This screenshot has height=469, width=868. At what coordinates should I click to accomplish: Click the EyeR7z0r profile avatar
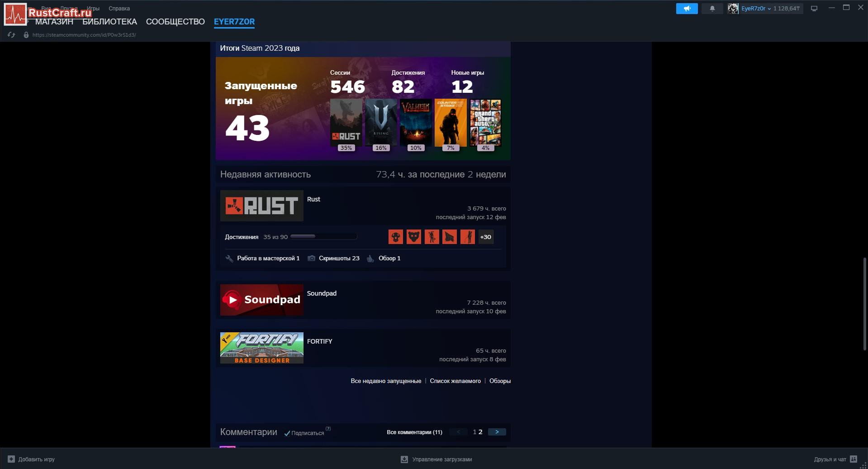[x=733, y=9]
